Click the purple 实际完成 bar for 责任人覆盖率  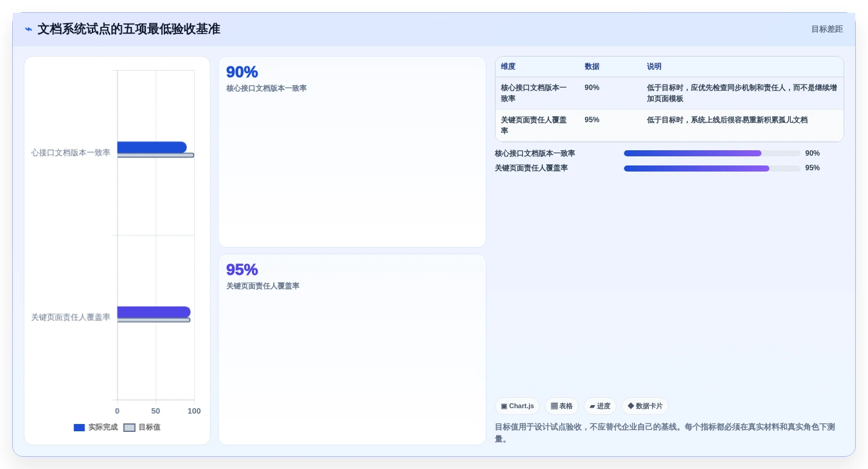[154, 312]
